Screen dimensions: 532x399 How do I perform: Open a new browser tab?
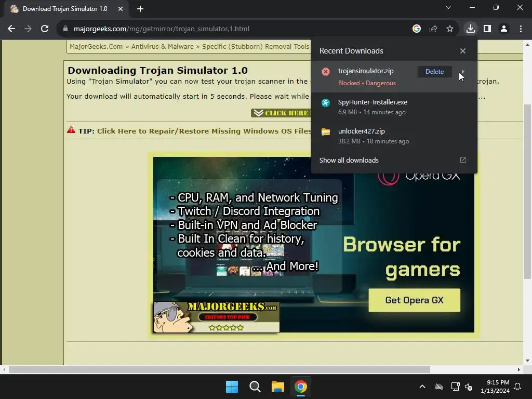[140, 9]
